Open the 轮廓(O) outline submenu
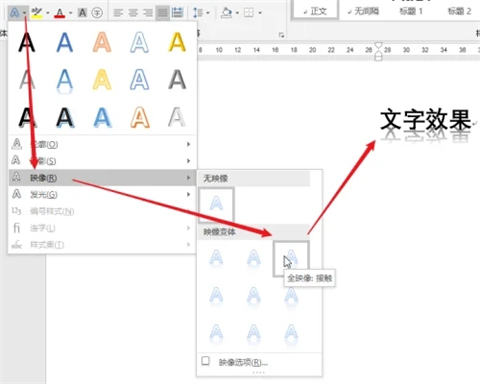The image size is (480, 384). 102,144
